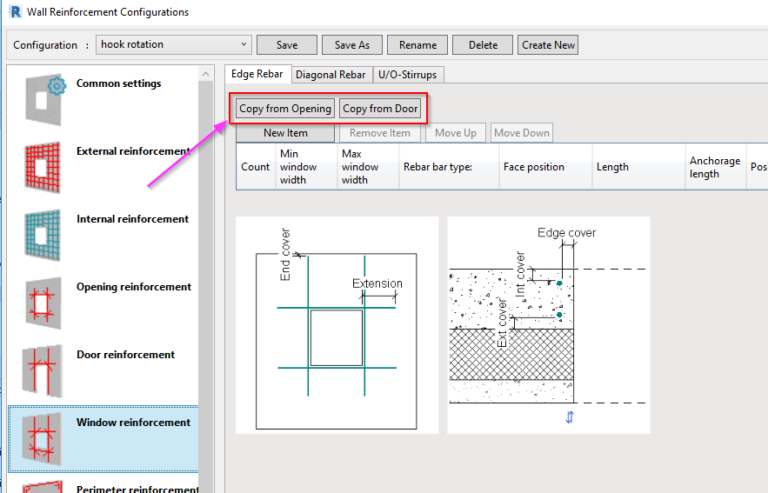The width and height of the screenshot is (768, 493).
Task: Select Internal reinforcement label in sidebar
Action: 132,219
